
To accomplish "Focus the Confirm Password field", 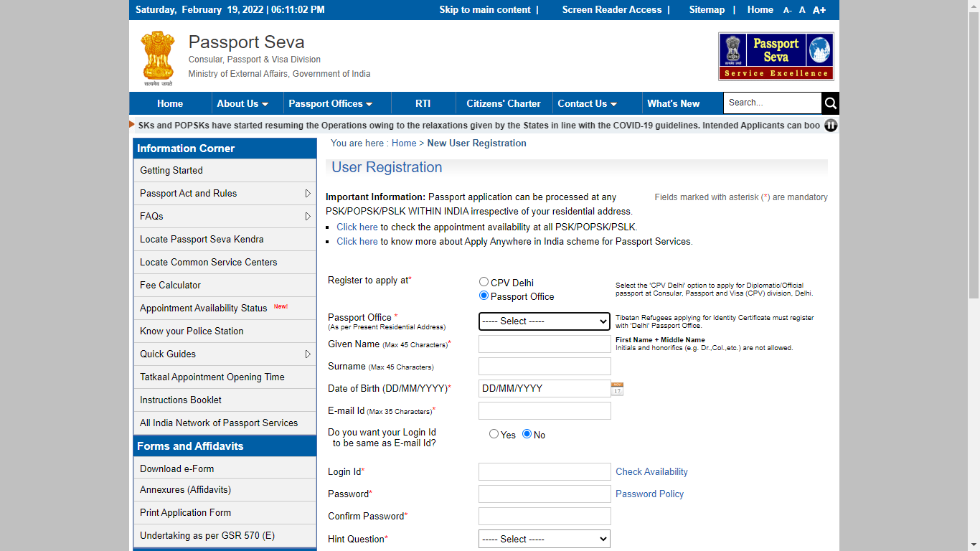I will [x=545, y=517].
